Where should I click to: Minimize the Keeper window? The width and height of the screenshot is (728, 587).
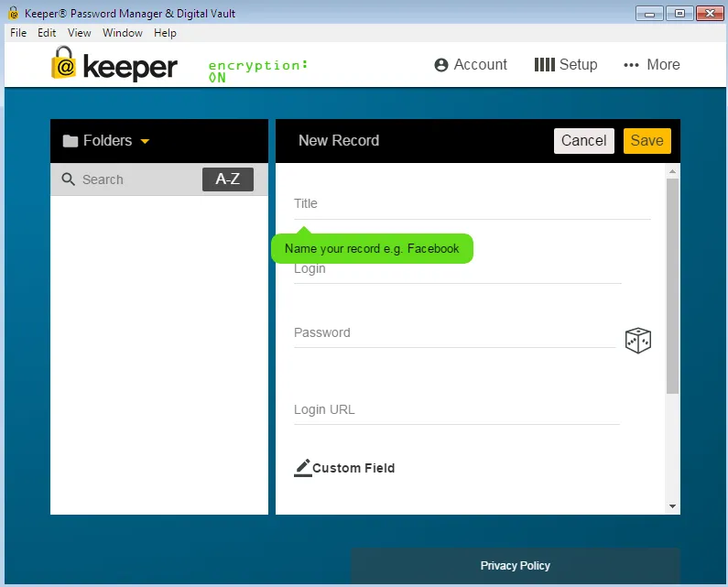tap(649, 14)
